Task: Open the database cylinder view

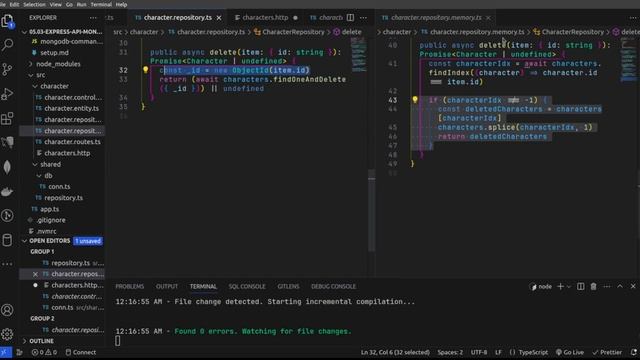Action: click(7, 240)
